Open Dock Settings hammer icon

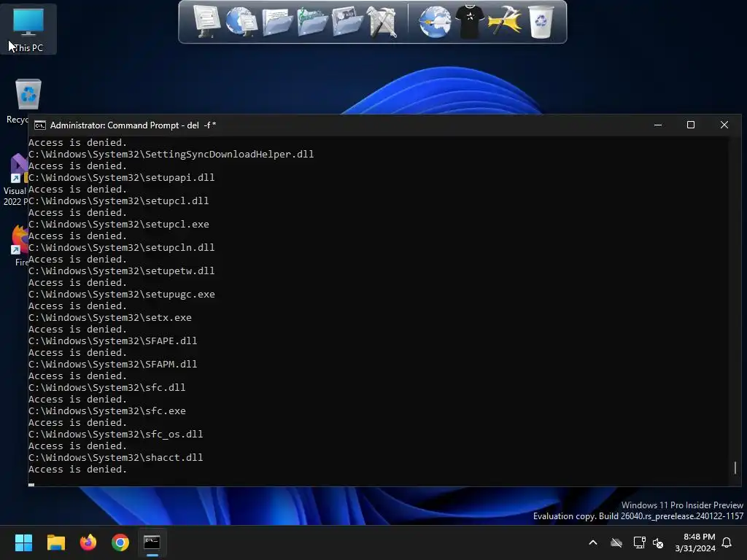(505, 21)
